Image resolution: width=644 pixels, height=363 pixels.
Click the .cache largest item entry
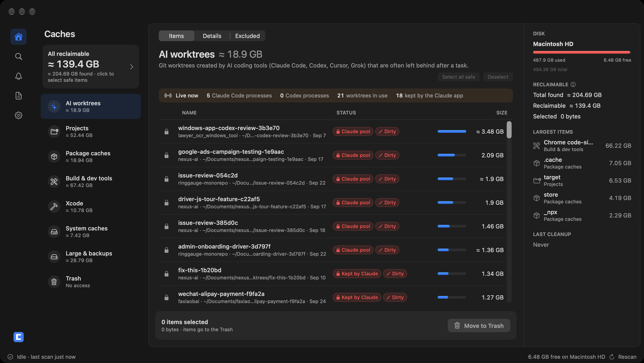click(582, 163)
